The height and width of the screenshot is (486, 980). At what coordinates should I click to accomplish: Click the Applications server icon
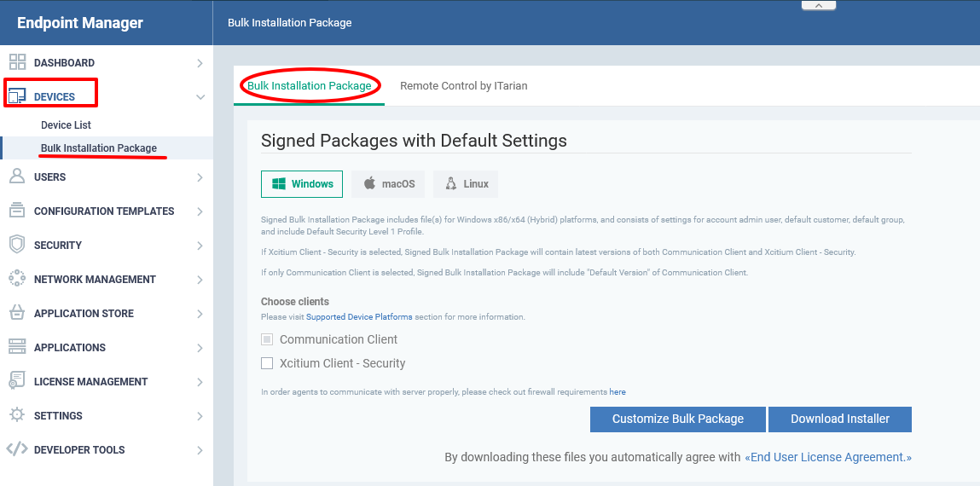(18, 347)
